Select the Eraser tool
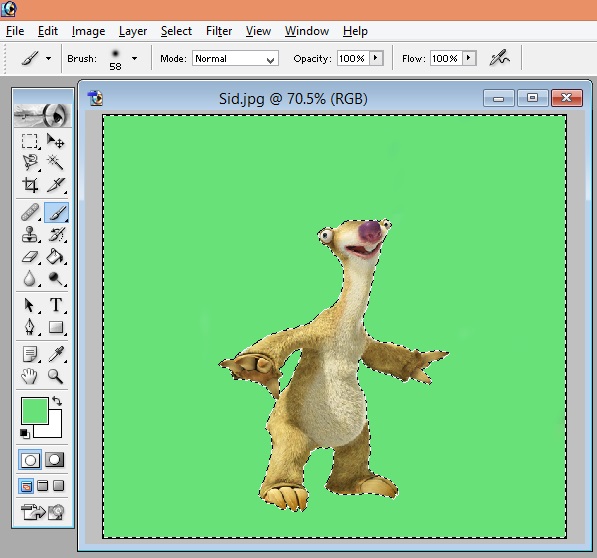Image resolution: width=597 pixels, height=558 pixels. click(30, 257)
